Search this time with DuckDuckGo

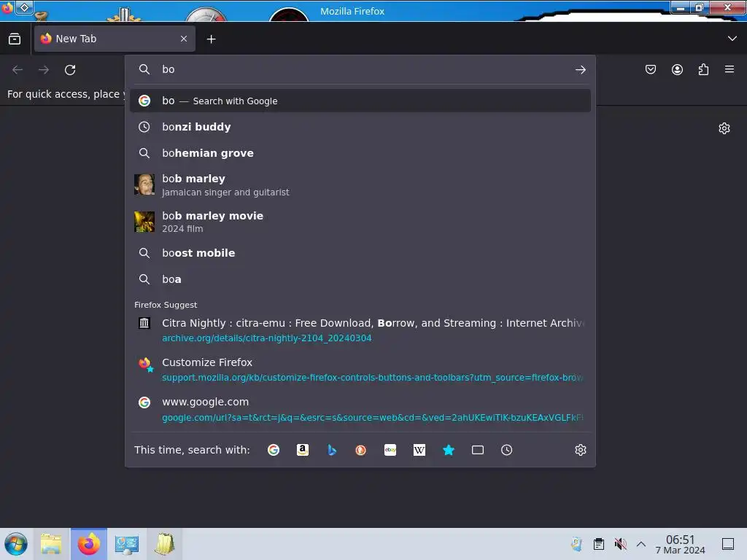[361, 450]
